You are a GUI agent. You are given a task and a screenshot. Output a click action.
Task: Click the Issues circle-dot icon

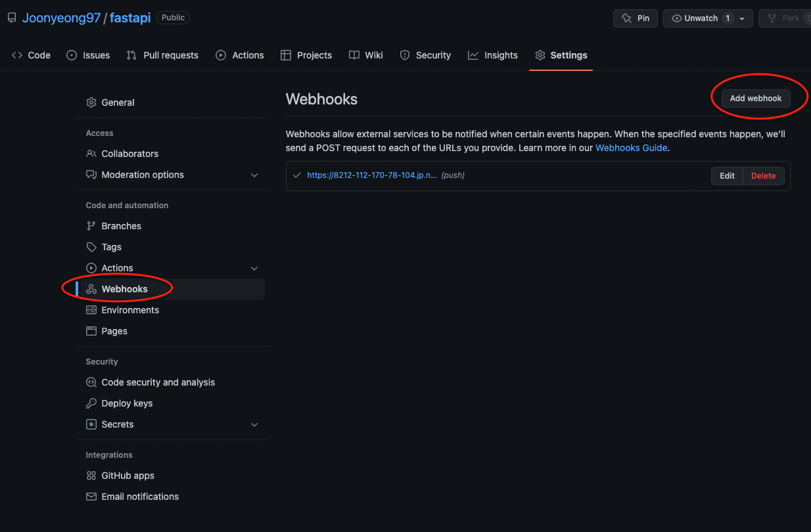coord(72,55)
